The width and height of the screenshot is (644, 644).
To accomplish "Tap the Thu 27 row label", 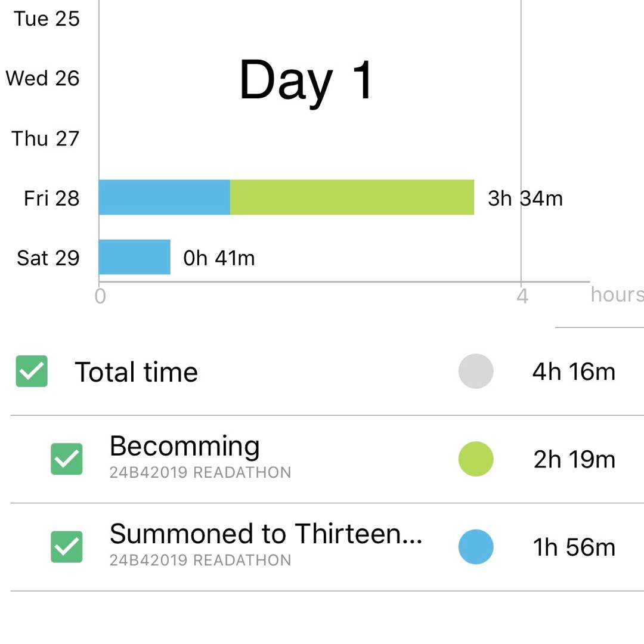I will 45,138.
